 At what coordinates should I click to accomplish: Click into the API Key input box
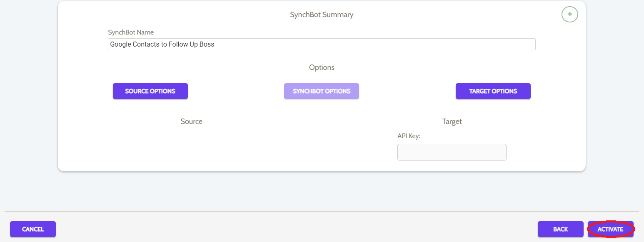[452, 152]
